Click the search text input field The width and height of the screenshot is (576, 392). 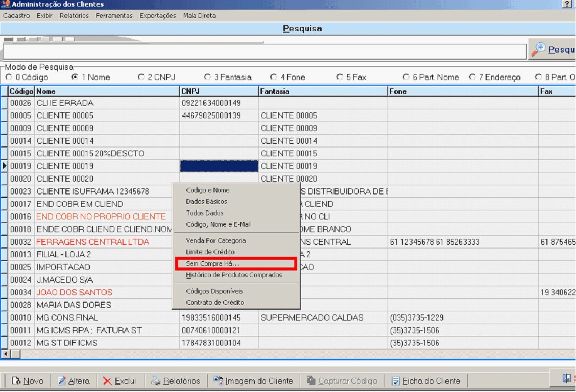265,52
